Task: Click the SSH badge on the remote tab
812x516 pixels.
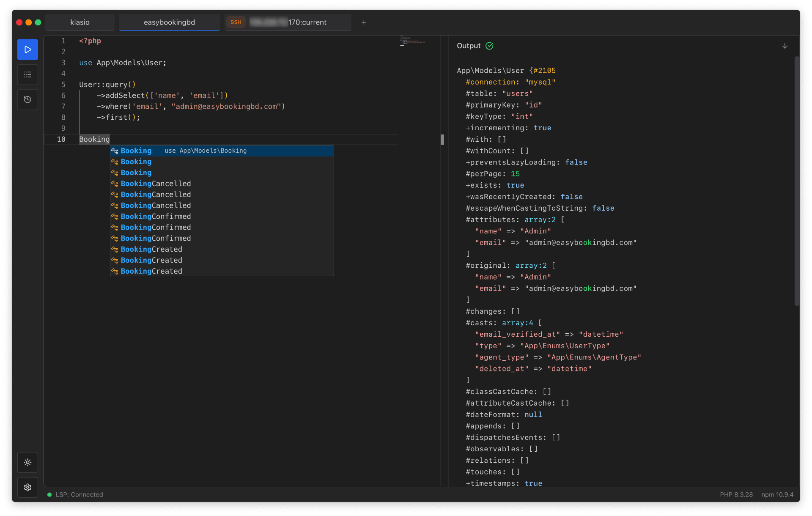Action: (x=236, y=22)
